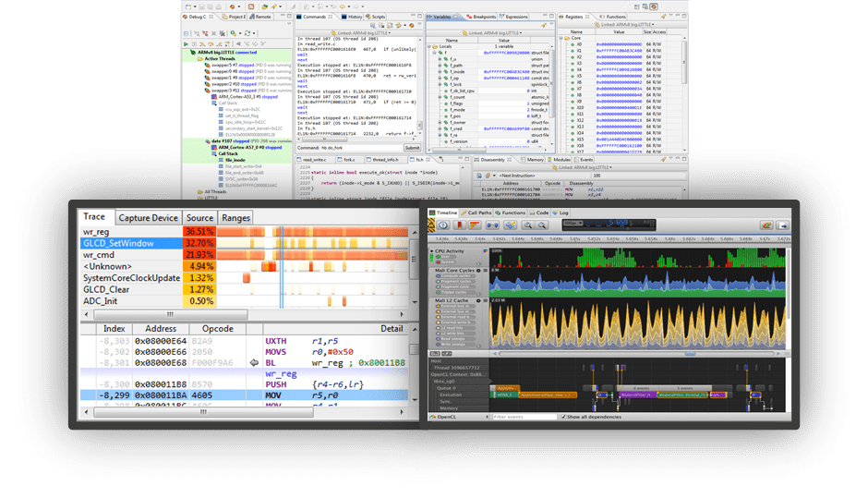Open the OpenCL mode selector dropdown

(457, 417)
